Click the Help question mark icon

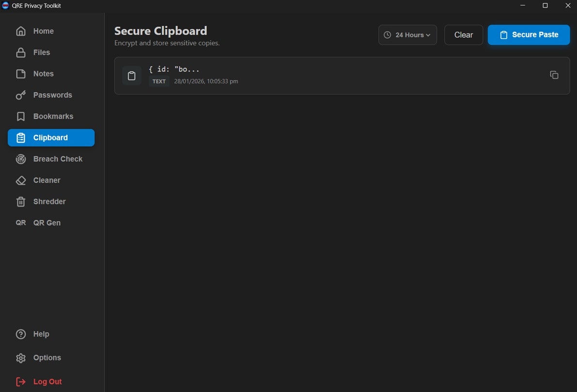click(20, 334)
